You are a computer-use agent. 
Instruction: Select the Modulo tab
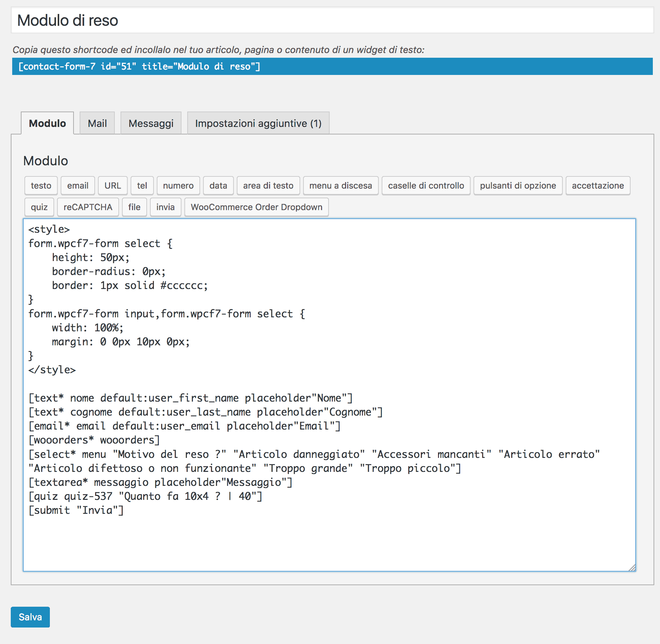[x=47, y=123]
